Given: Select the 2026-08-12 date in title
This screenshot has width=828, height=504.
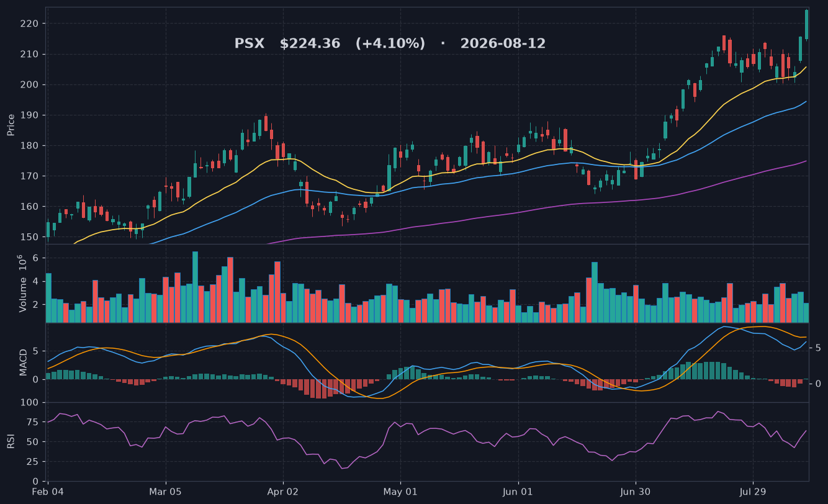Looking at the screenshot, I should click(503, 44).
